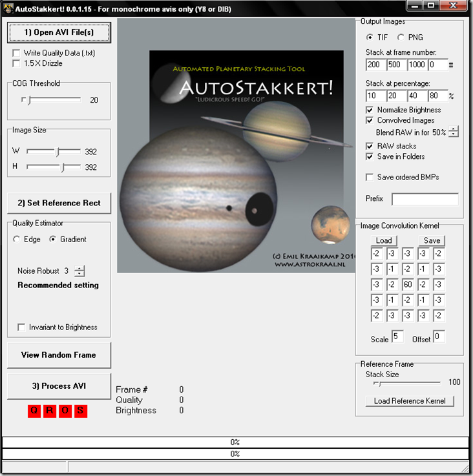Enable Write Quality Data (.txt) checkbox
Image resolution: width=473 pixels, height=476 pixels.
point(16,53)
